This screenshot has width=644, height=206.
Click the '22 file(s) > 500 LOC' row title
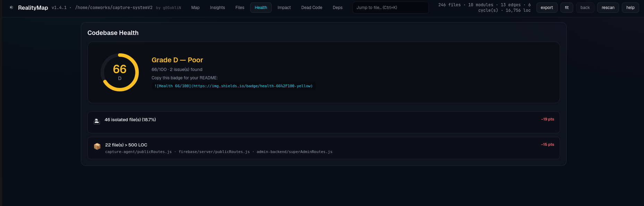[126, 145]
